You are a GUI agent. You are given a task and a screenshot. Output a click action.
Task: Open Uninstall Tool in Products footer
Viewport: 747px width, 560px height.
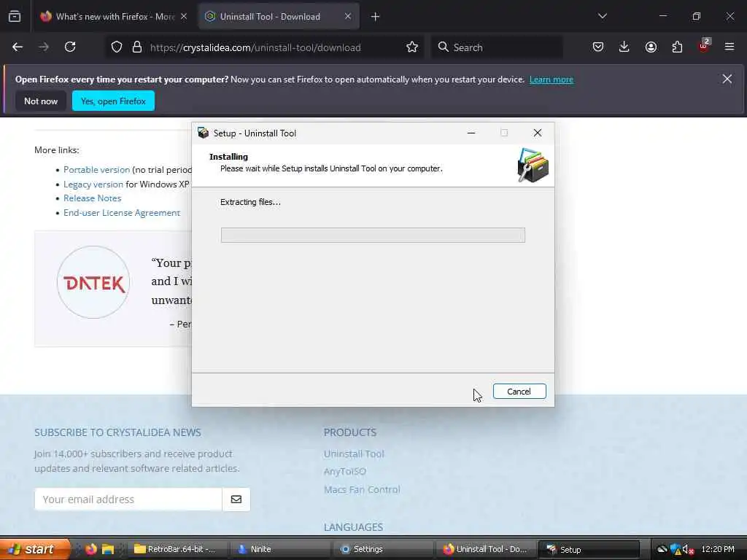[354, 454]
